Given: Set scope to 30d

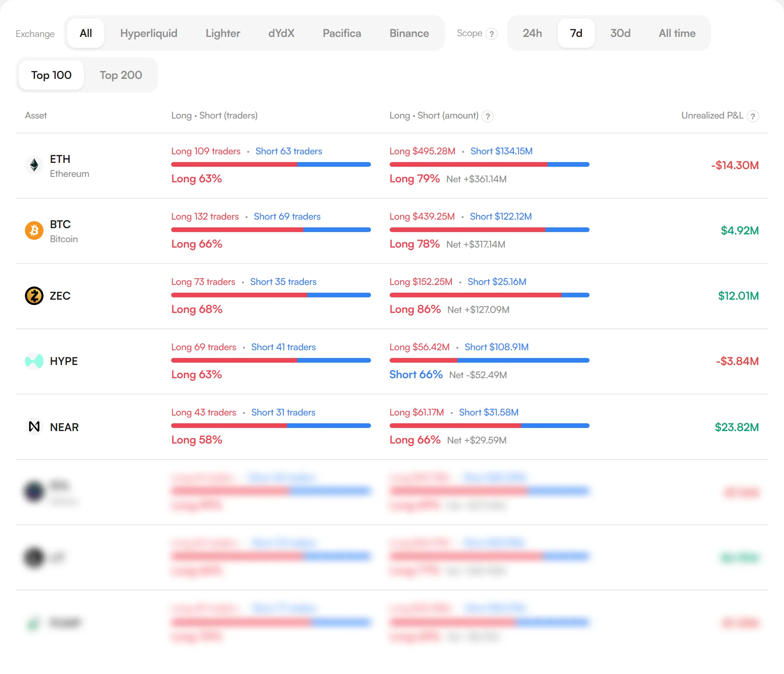Looking at the screenshot, I should [x=620, y=33].
